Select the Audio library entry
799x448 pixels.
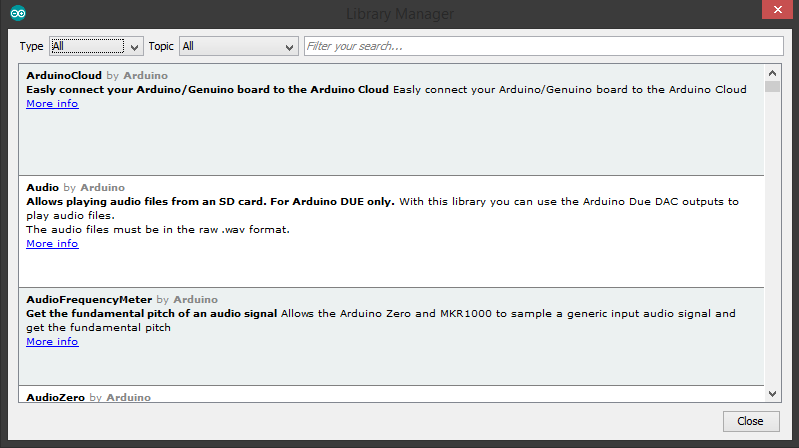(x=391, y=232)
